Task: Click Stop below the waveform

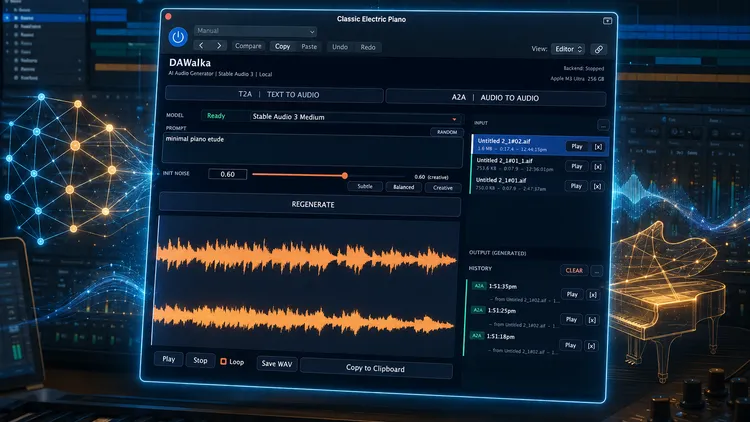Action: point(200,361)
